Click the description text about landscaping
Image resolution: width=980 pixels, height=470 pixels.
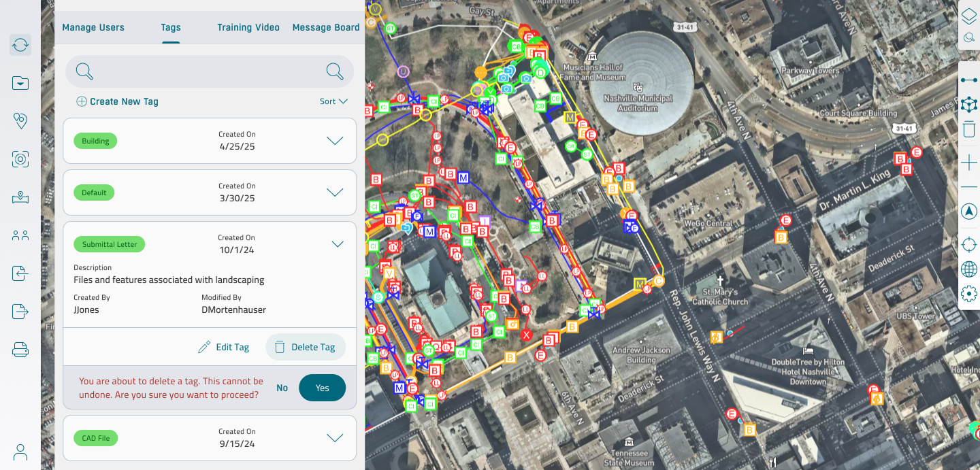point(169,280)
